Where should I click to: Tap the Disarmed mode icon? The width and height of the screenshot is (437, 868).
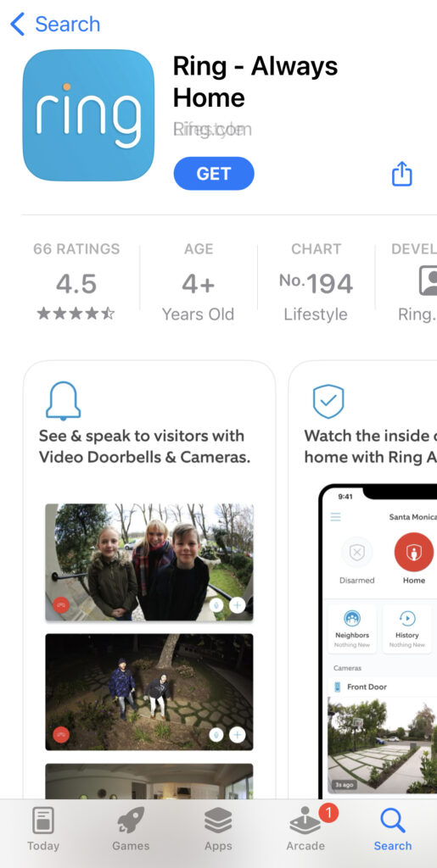click(357, 552)
